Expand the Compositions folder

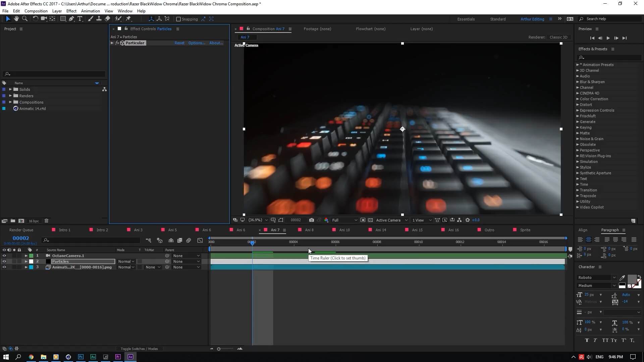pos(10,102)
